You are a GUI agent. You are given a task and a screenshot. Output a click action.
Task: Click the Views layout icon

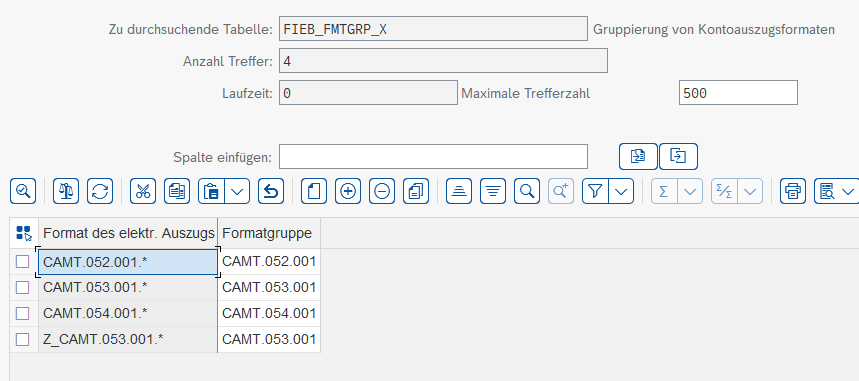(x=827, y=191)
